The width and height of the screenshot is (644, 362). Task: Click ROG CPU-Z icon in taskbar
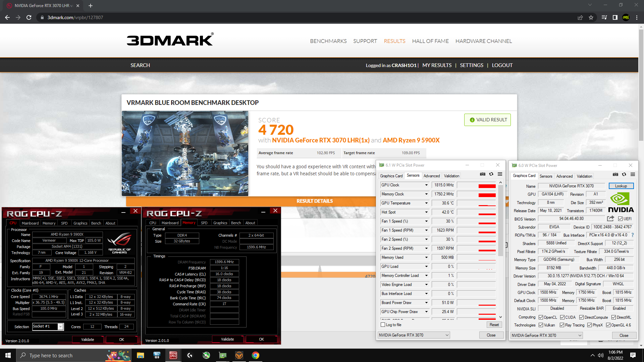point(173,355)
